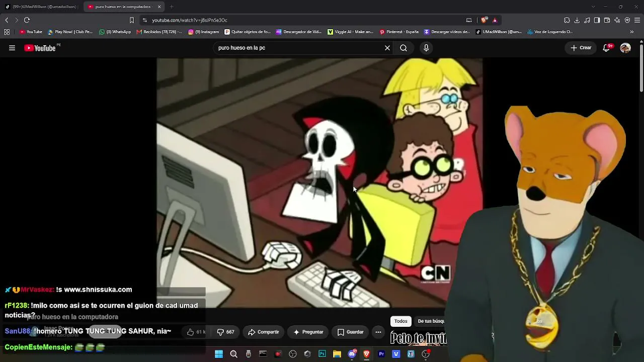Open the Viggle AI bookmark
The height and width of the screenshot is (362, 644).
point(350,32)
